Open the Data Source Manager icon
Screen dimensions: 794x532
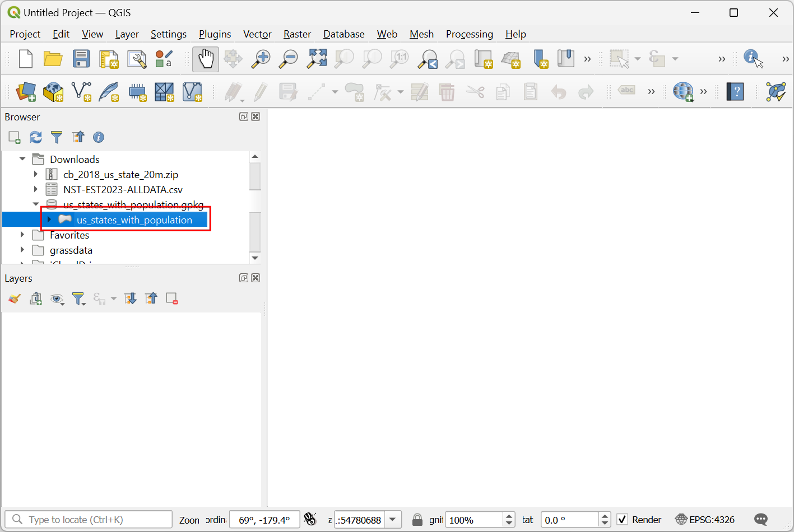point(26,92)
